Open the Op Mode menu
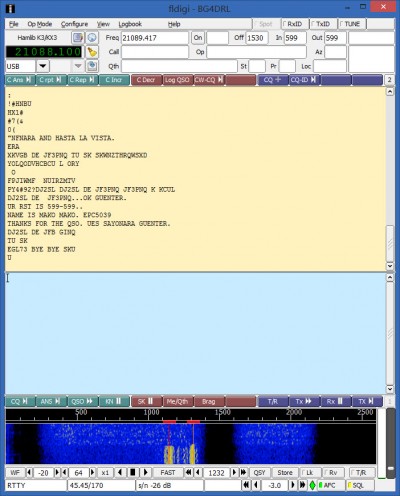The image size is (400, 496). click(x=40, y=24)
